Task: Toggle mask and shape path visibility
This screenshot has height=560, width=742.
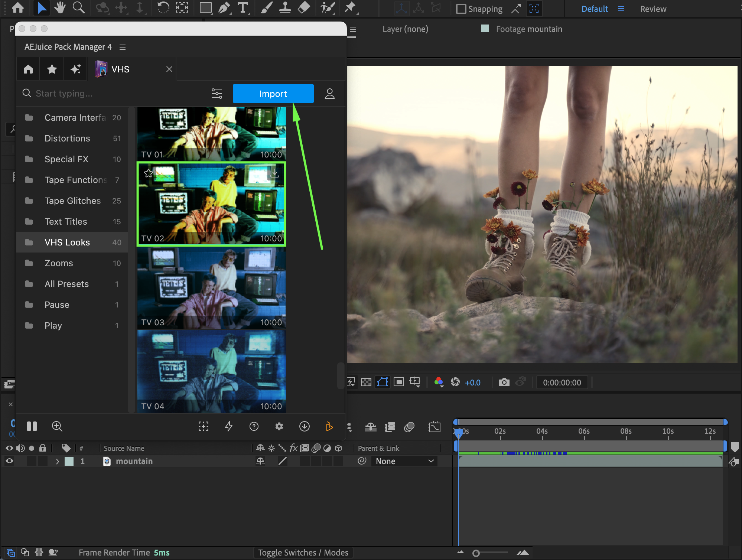Action: (x=383, y=382)
